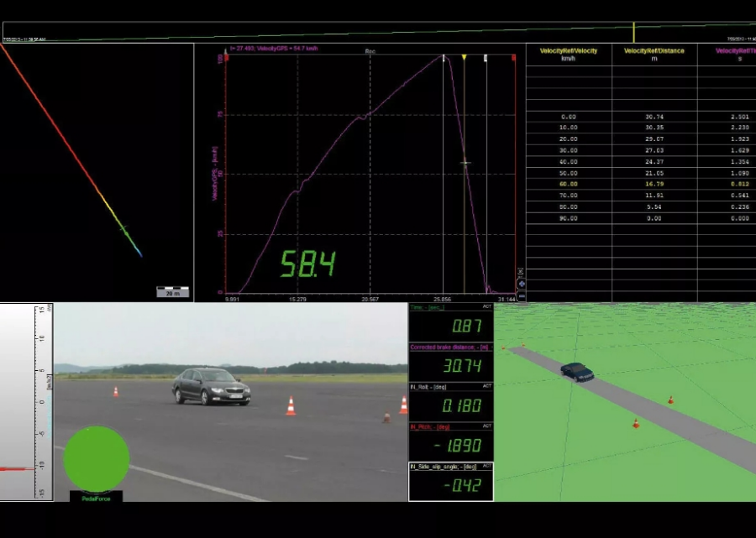Click the grey car in the video view
Viewport: 756px width, 538px height.
click(x=211, y=386)
